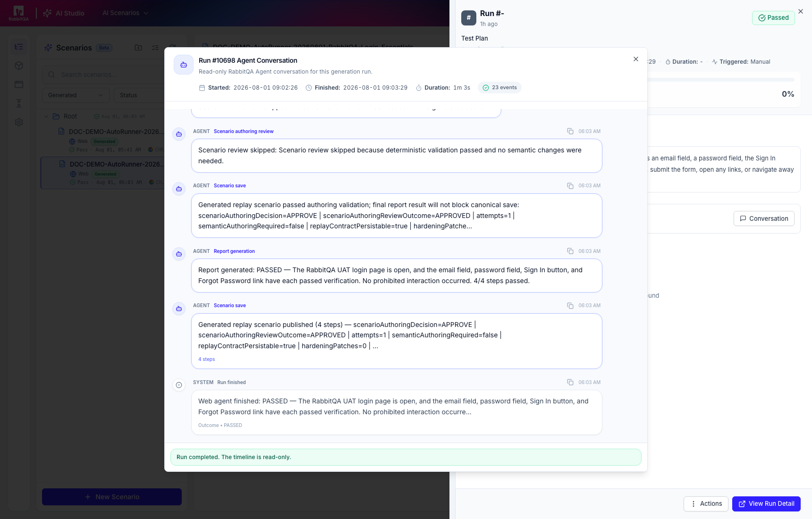812x519 pixels.
Task: Click the 'Web agent finished: PASSED' message card
Action: pos(397,412)
